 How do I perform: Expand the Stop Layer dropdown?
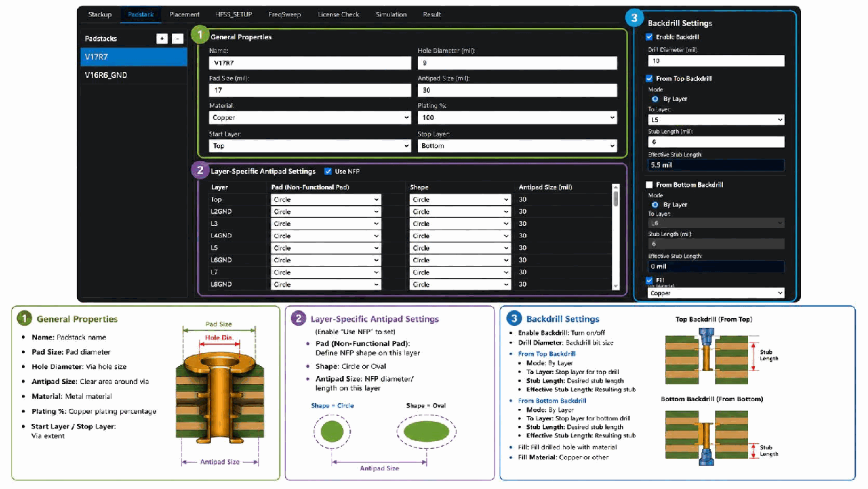[517, 146]
